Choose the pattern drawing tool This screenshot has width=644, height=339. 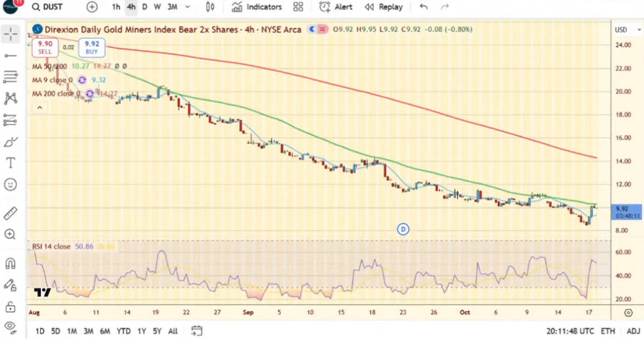(x=11, y=98)
